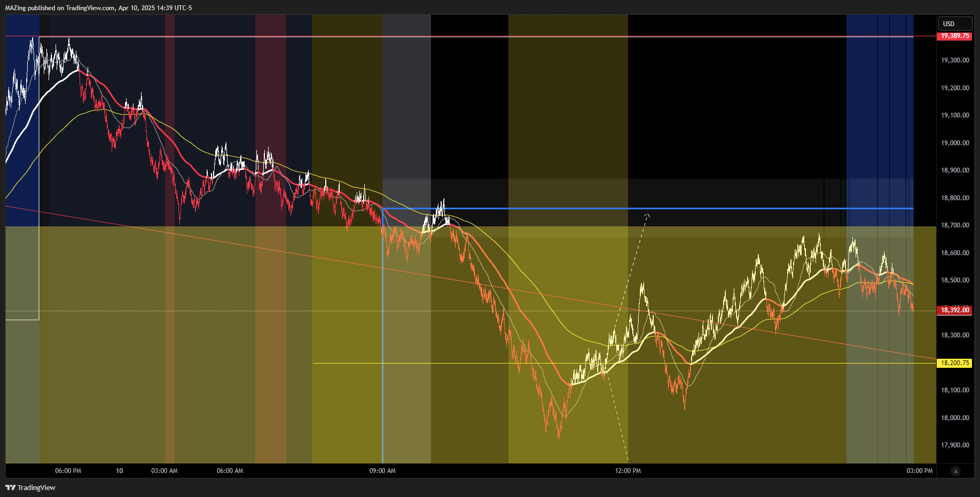Click the 06:00 AM time label

(230, 471)
